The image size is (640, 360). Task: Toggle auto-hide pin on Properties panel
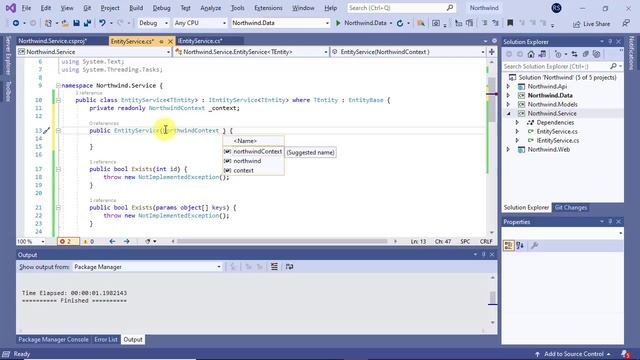[x=610, y=222]
